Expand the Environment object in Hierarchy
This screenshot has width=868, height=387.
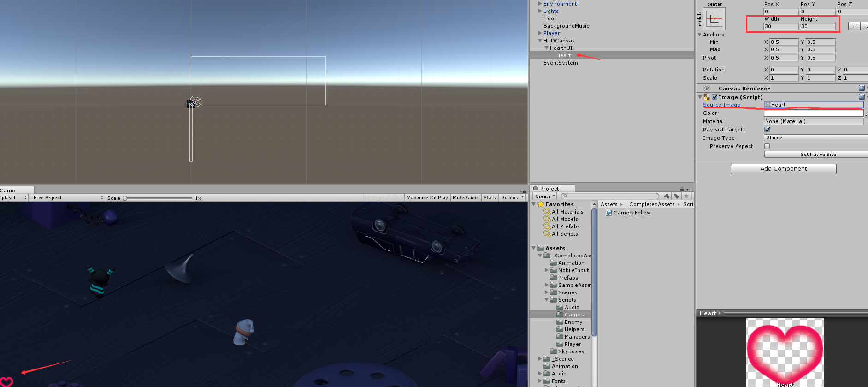[x=540, y=4]
